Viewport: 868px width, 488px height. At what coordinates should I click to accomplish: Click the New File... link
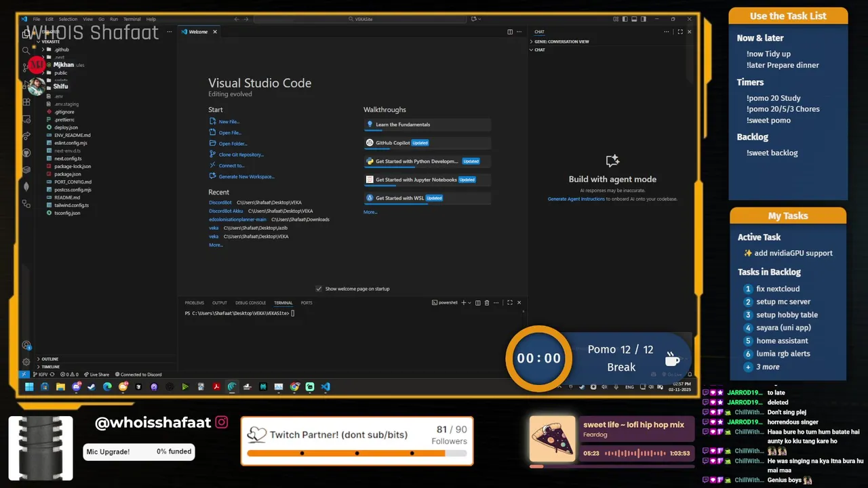pos(229,122)
